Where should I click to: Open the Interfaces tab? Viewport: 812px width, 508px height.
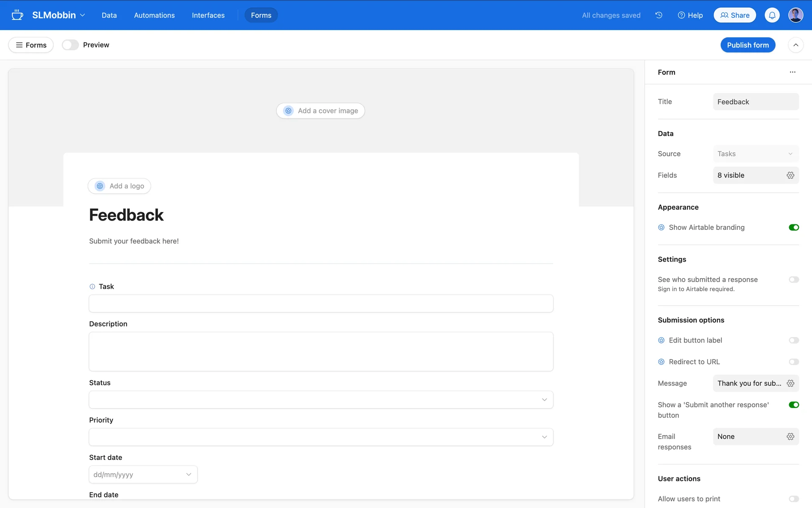pos(208,15)
